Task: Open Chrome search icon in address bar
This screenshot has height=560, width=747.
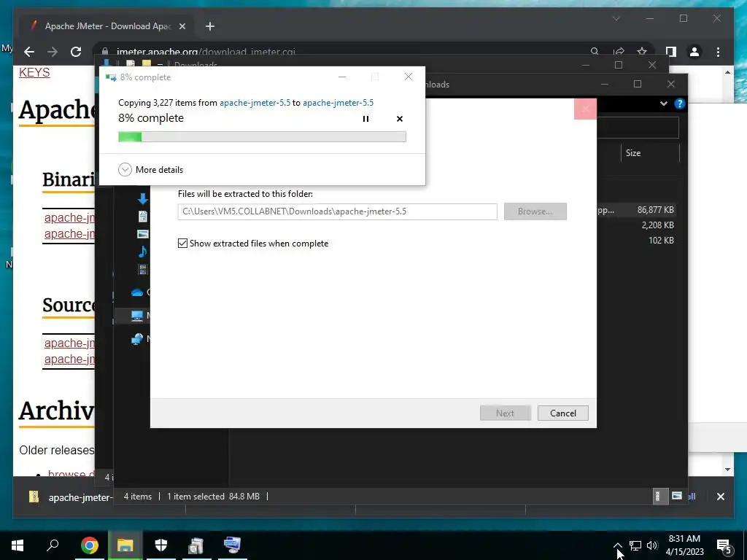Action: pos(595,52)
